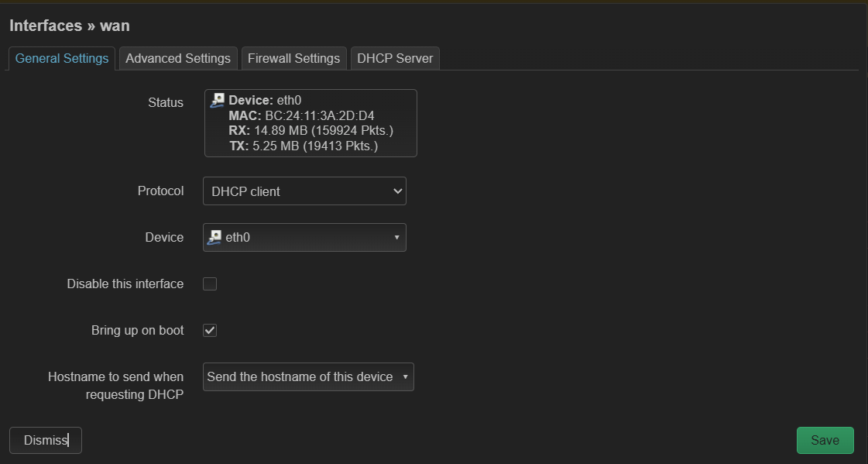Click the Dismiss button
The image size is (868, 464).
tap(46, 440)
